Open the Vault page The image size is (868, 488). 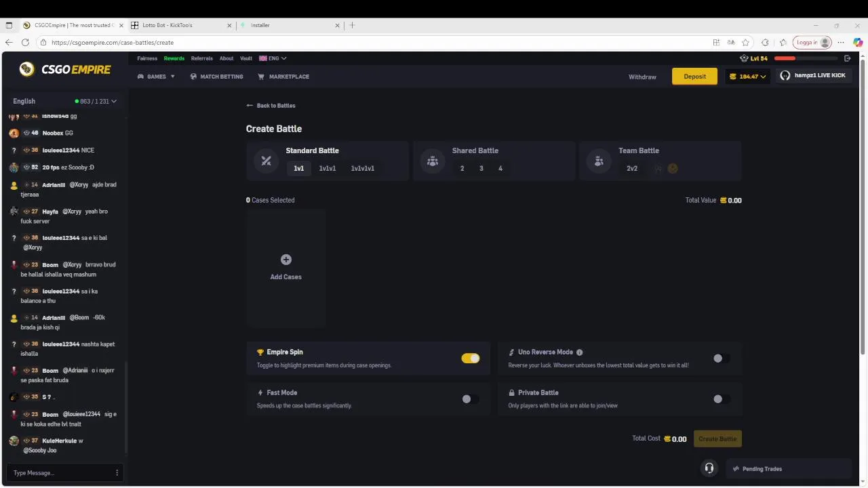tap(246, 58)
